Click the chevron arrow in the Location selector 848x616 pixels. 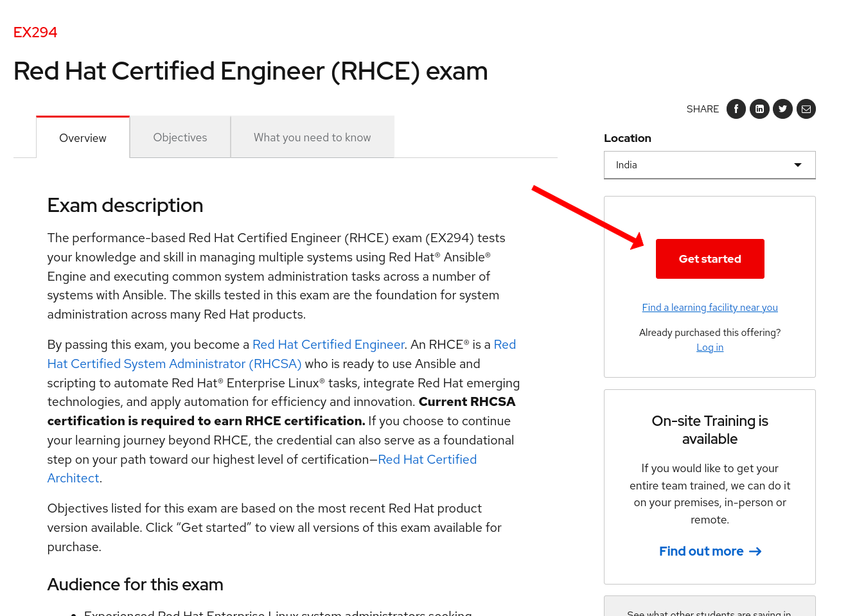(799, 165)
